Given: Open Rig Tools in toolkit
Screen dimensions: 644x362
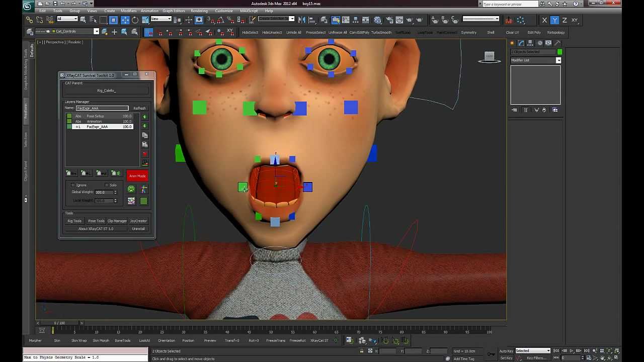Looking at the screenshot, I should click(x=74, y=221).
